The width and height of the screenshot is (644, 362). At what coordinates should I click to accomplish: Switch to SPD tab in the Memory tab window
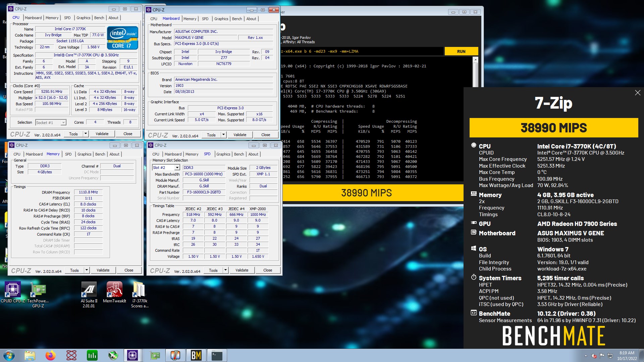68,154
